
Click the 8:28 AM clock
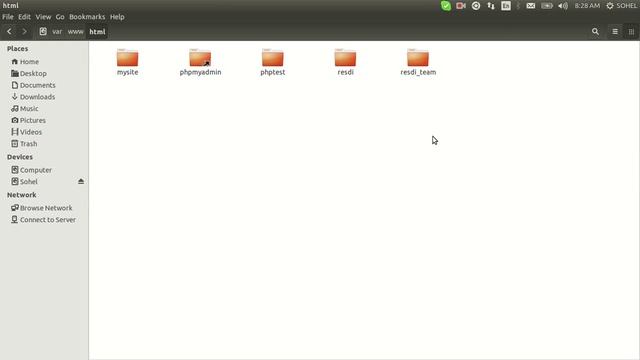[587, 6]
